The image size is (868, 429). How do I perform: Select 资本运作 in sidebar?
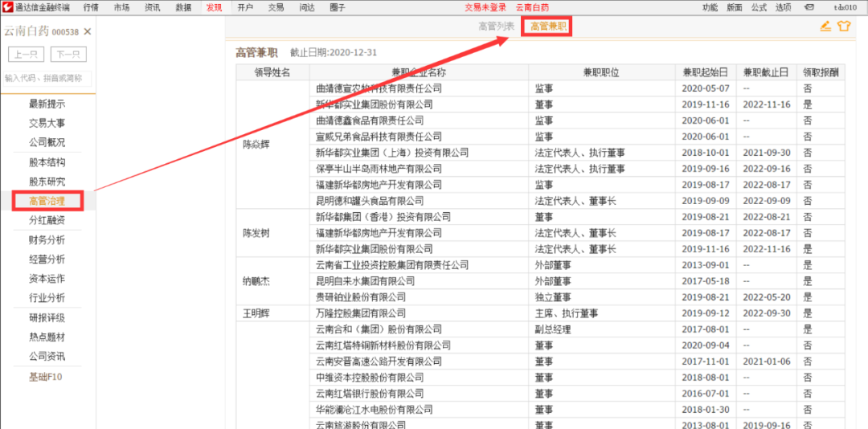(47, 279)
